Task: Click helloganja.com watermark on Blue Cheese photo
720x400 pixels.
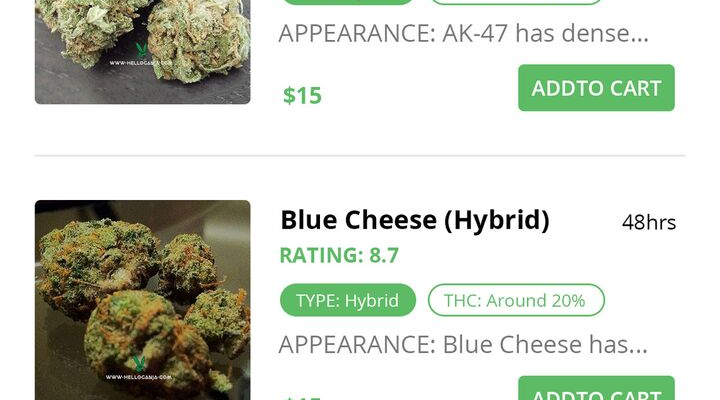Action: pyautogui.click(x=139, y=377)
